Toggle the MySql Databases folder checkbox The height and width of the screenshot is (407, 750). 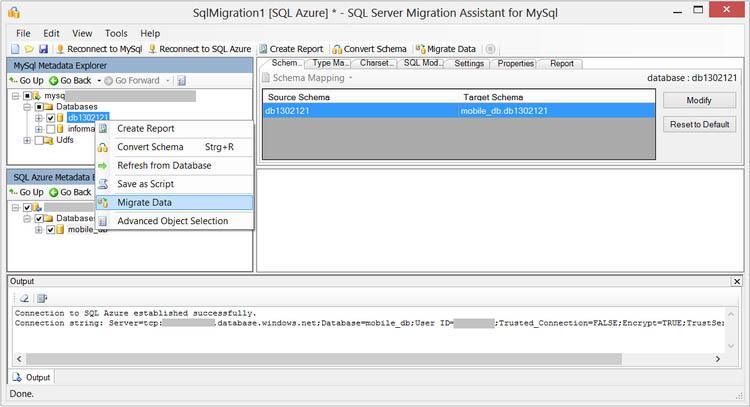pos(39,107)
